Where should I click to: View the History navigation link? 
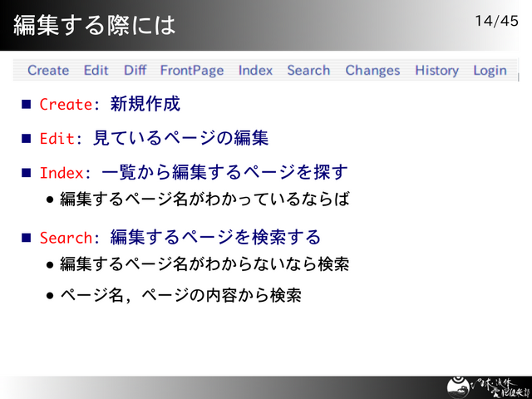coord(436,71)
